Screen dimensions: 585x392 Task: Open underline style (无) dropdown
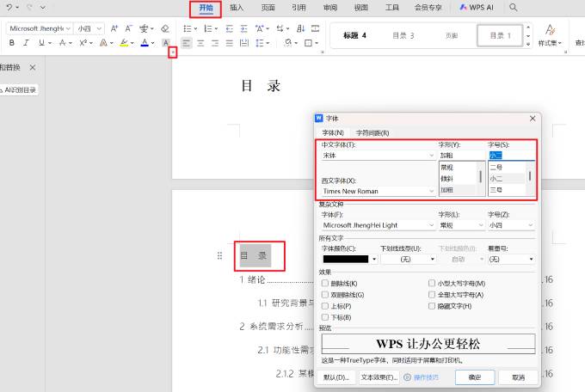[x=433, y=260]
